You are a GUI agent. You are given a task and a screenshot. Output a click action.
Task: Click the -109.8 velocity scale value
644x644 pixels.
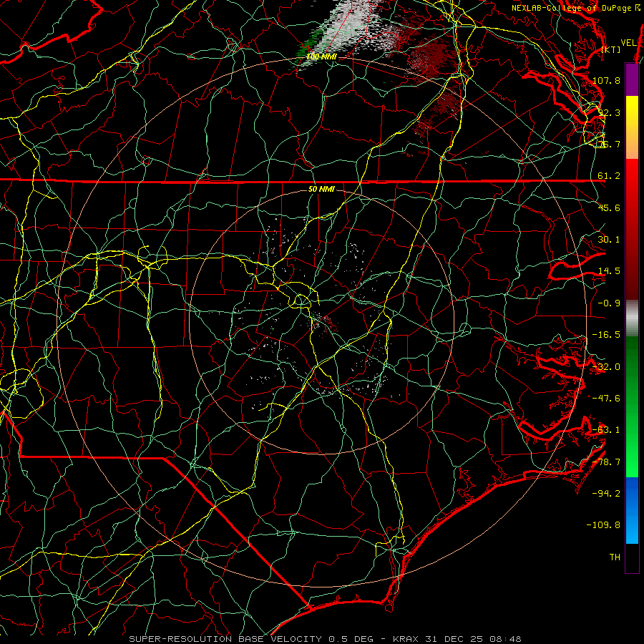pos(604,525)
